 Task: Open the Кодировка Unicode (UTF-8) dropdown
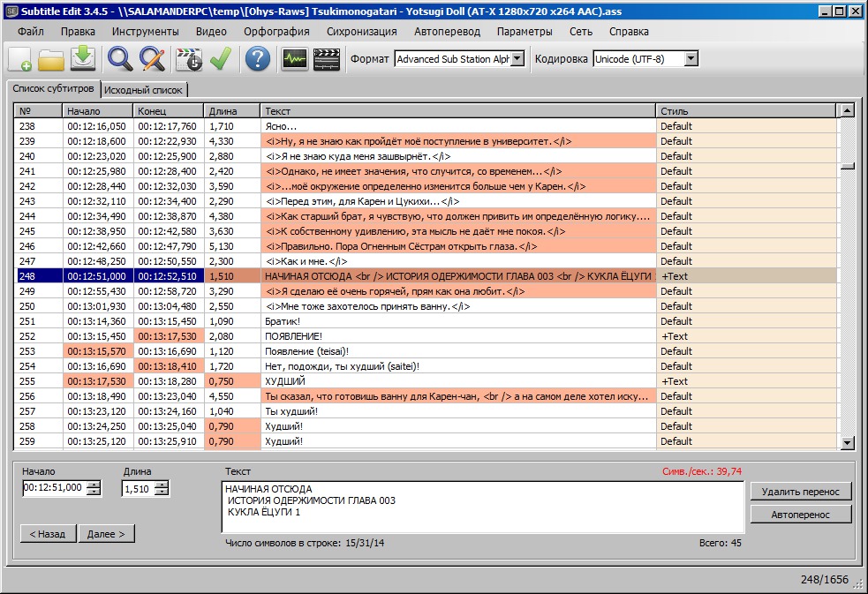[x=691, y=59]
